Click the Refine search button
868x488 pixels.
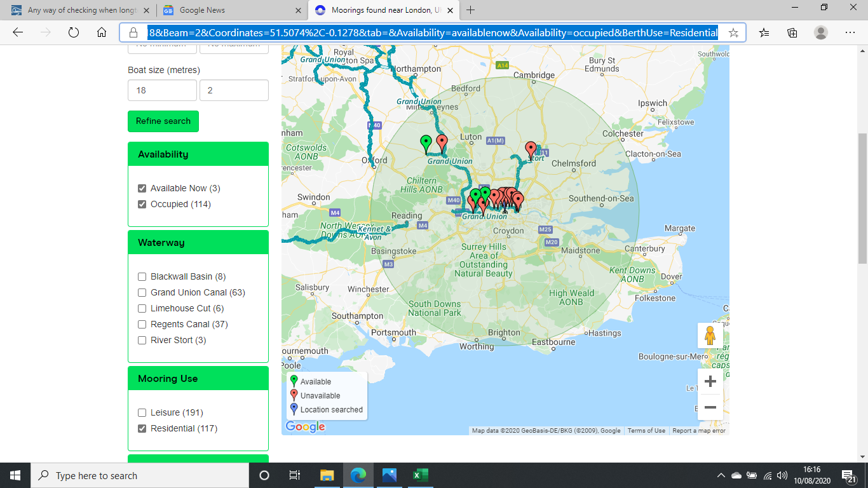click(x=163, y=121)
